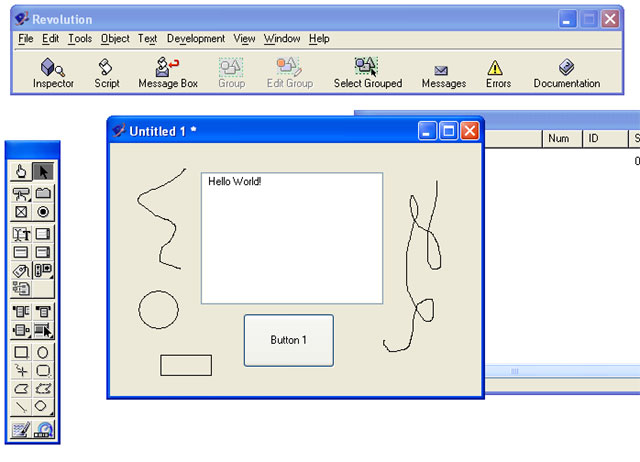The width and height of the screenshot is (640, 462).
Task: Select the dashed freehand polygon tool
Action: (43, 388)
